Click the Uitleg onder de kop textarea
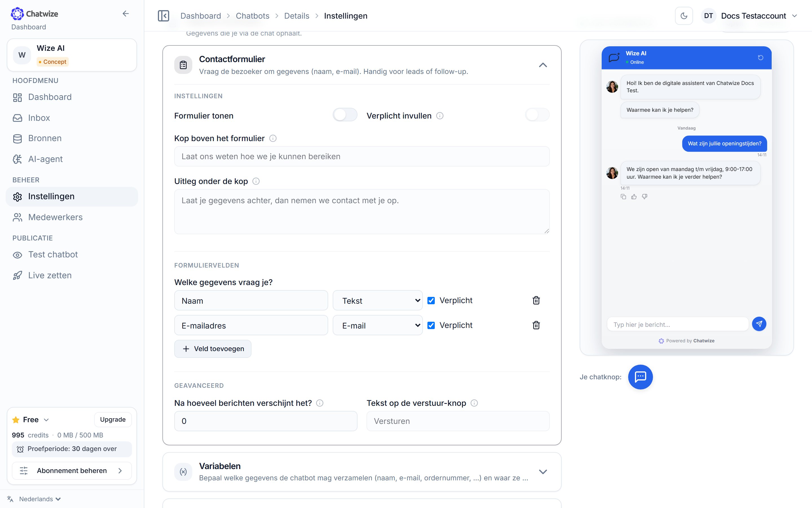812x508 pixels. (362, 212)
